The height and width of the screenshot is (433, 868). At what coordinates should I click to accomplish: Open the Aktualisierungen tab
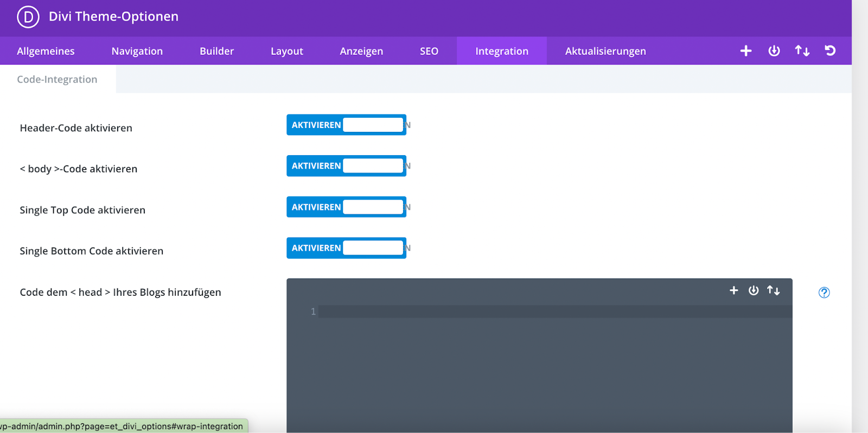[605, 51]
